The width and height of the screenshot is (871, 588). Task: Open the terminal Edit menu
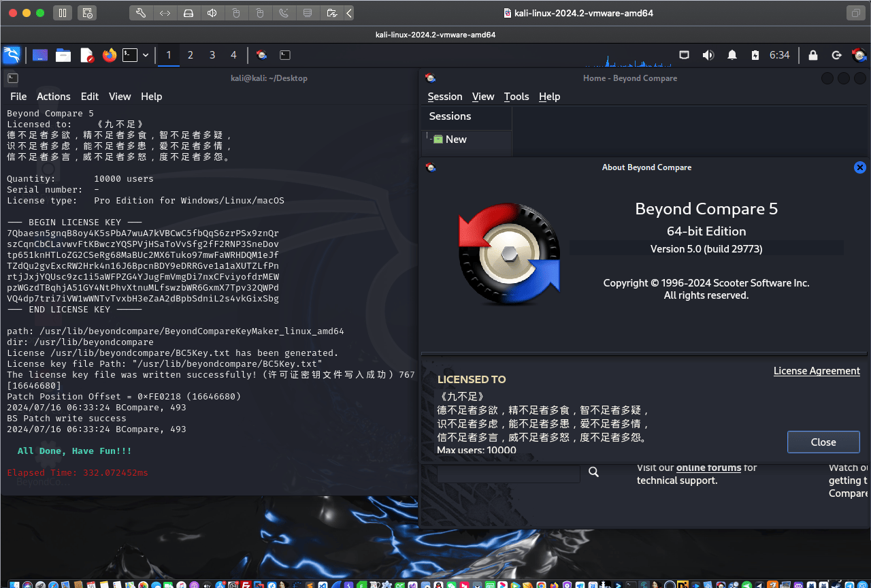coord(90,97)
